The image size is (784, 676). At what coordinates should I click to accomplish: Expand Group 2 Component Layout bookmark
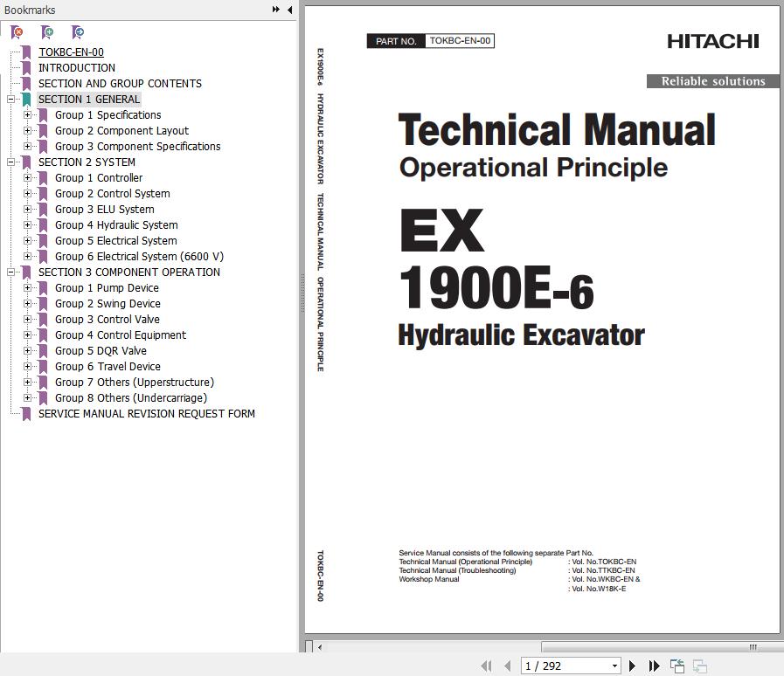click(x=27, y=131)
